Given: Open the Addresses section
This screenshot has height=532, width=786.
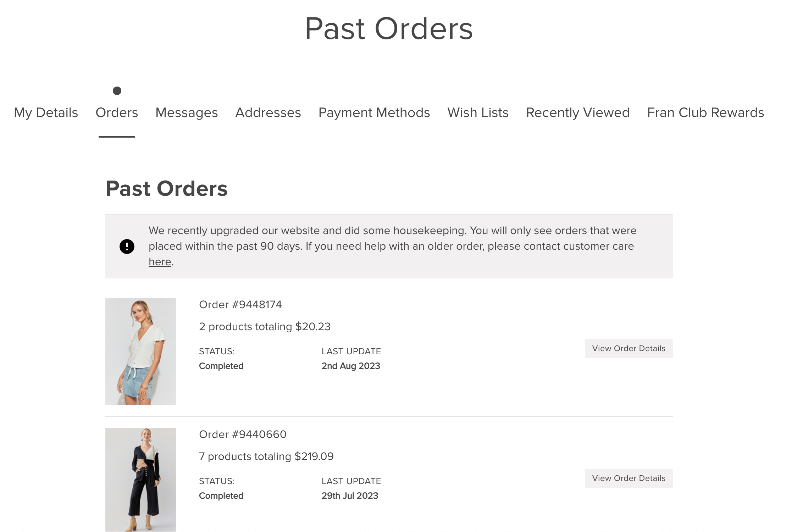Looking at the screenshot, I should point(268,112).
